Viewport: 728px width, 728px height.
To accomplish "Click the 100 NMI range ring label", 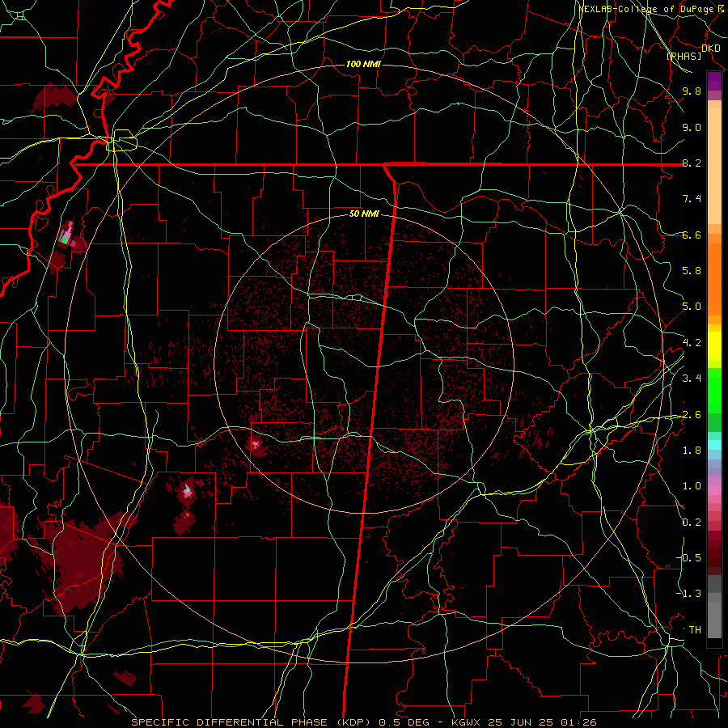I will coord(363,64).
